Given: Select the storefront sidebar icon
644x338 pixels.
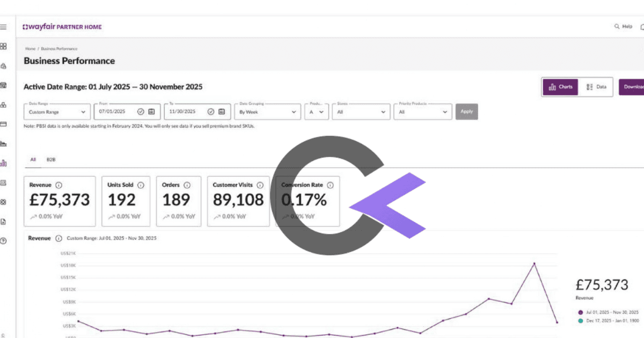Looking at the screenshot, I should 3,85.
